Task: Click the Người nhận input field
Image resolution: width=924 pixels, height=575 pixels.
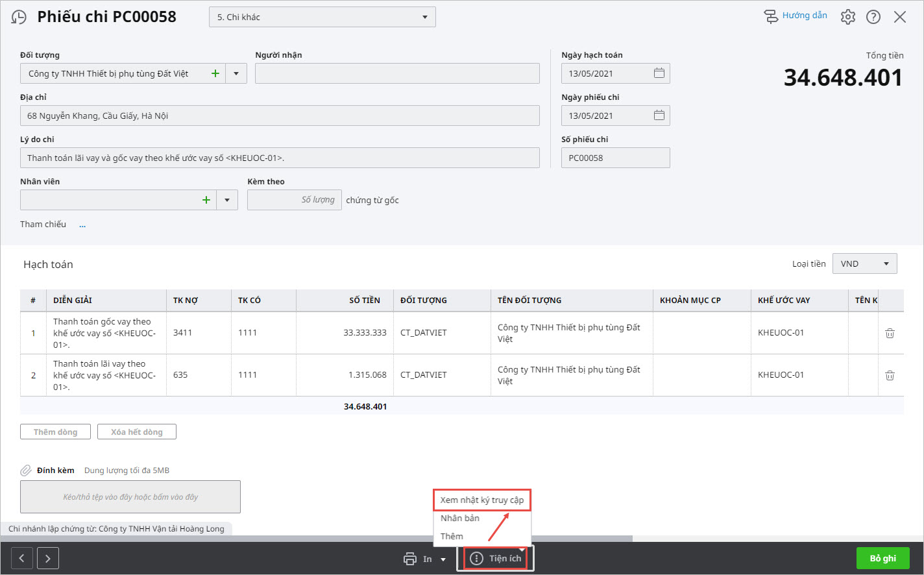Action: [x=397, y=73]
